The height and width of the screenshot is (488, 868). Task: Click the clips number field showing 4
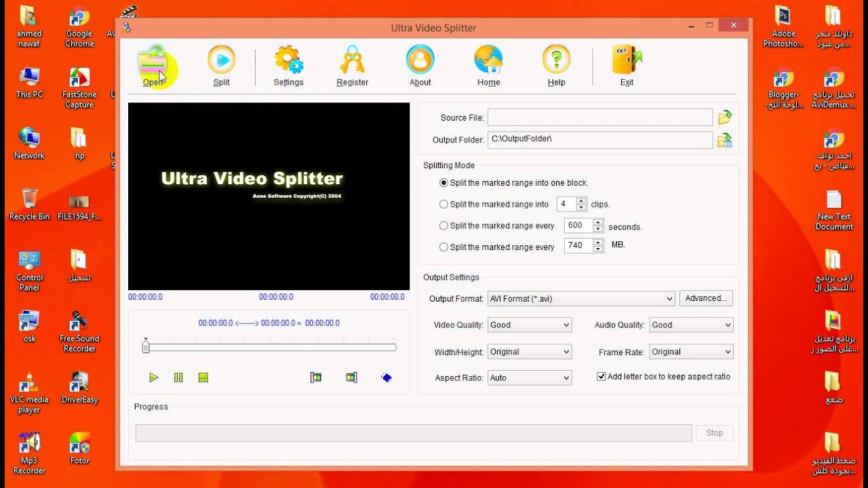567,204
